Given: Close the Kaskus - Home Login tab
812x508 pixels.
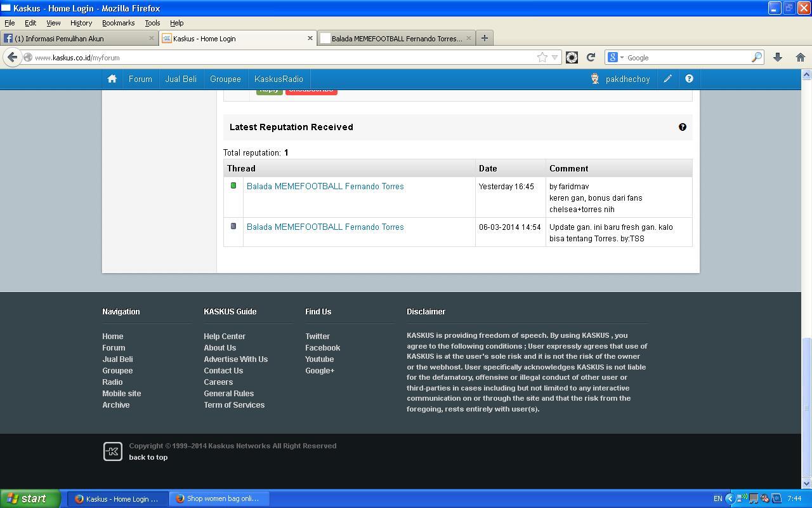Looking at the screenshot, I should (x=310, y=38).
